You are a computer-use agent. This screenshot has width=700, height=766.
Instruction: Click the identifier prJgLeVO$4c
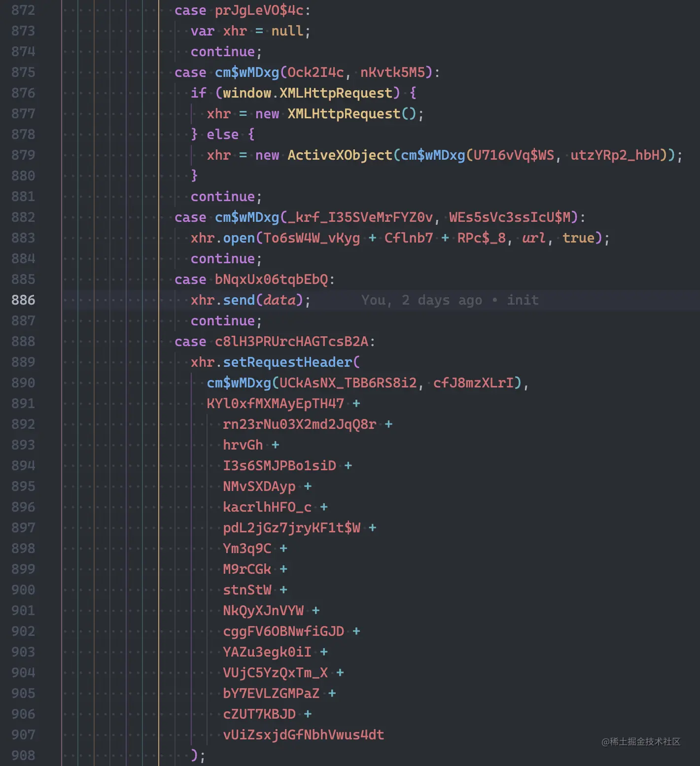259,10
